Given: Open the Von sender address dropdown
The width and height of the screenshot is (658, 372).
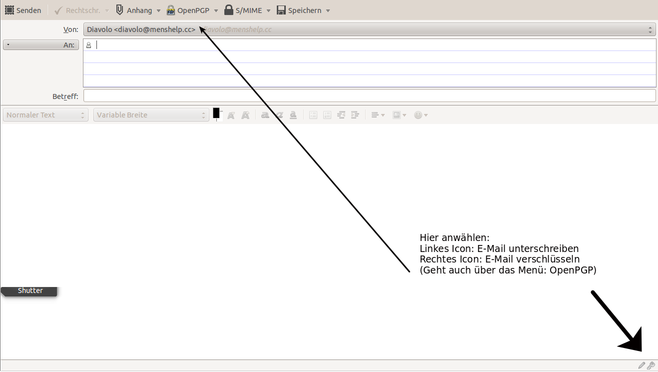Looking at the screenshot, I should point(369,29).
